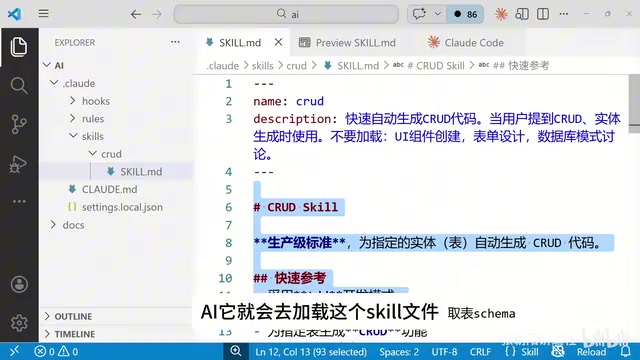Image resolution: width=640 pixels, height=360 pixels.
Task: Launch Claude Code from title bar icon
Action: coord(501,14)
